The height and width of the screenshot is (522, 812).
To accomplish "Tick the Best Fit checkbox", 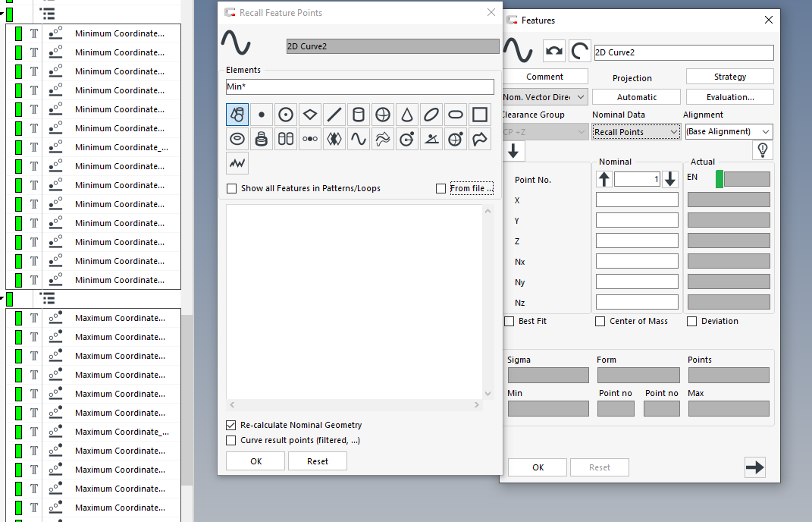I will pyautogui.click(x=509, y=321).
